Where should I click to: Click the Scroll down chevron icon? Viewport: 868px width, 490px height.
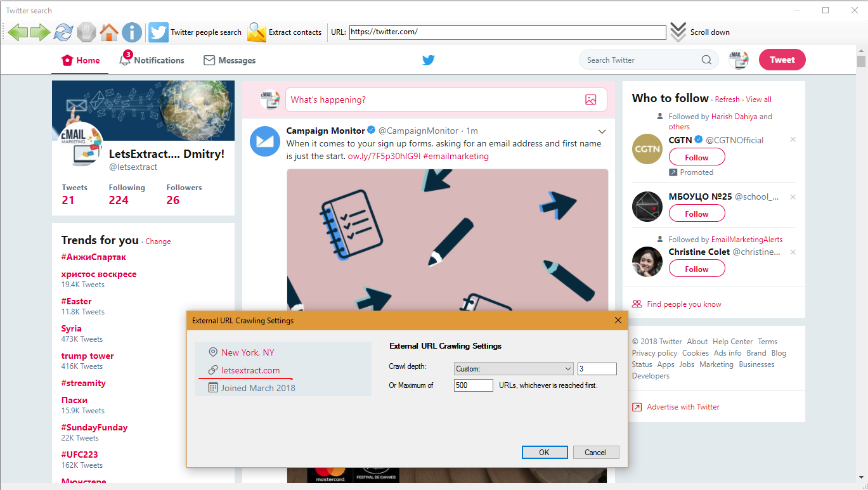tap(678, 32)
